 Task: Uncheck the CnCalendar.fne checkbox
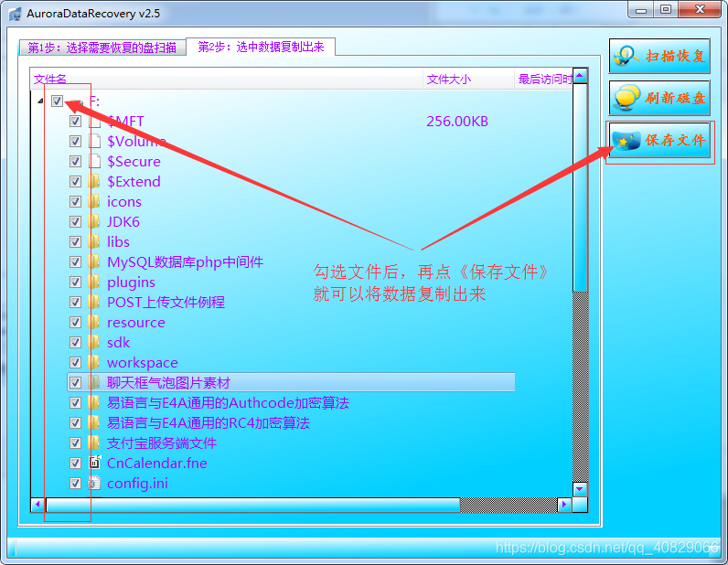coord(75,463)
